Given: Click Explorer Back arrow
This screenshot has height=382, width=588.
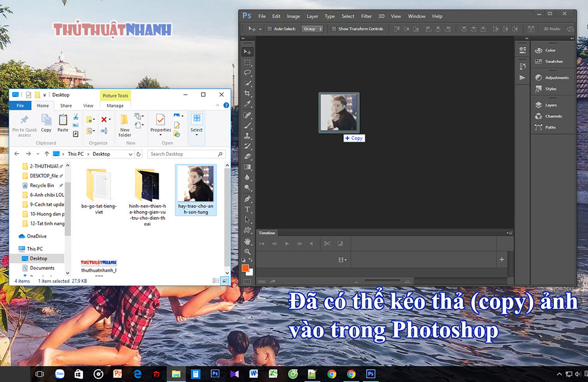Looking at the screenshot, I should point(16,154).
